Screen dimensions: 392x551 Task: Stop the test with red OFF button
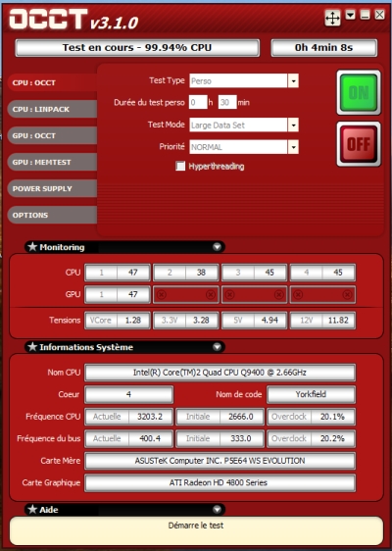pos(359,144)
